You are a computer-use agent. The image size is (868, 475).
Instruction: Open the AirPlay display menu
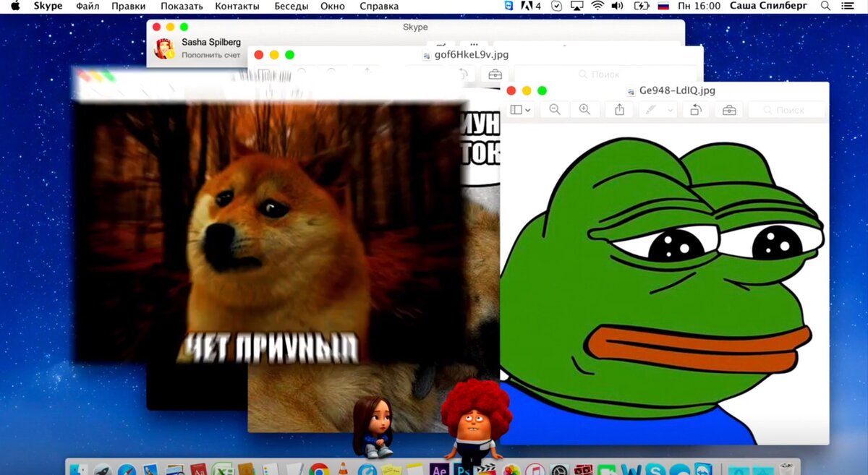tap(576, 6)
